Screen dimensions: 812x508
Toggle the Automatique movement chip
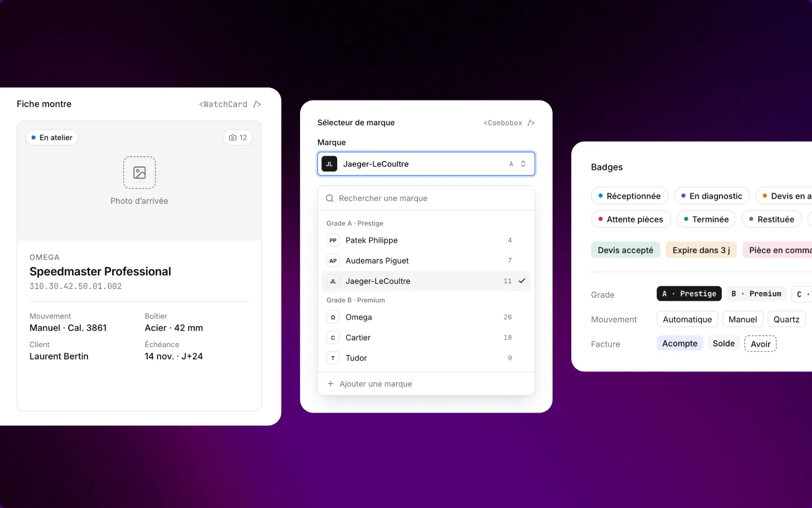click(687, 319)
